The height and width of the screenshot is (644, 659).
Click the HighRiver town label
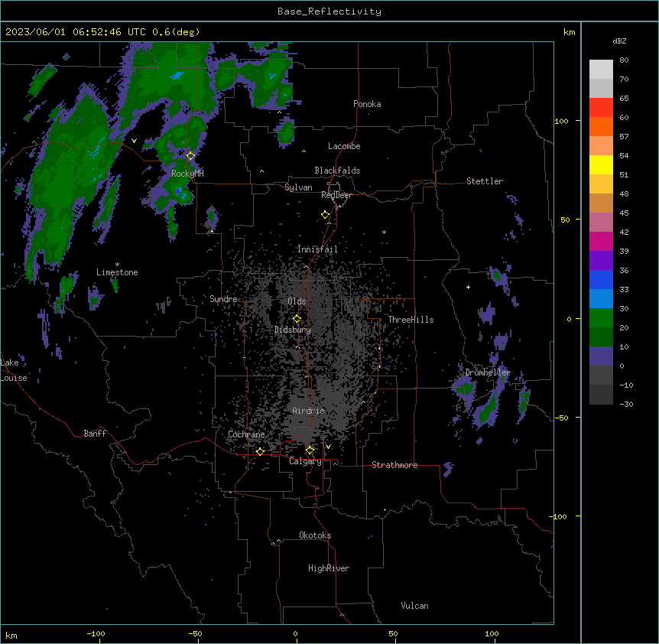click(x=329, y=568)
